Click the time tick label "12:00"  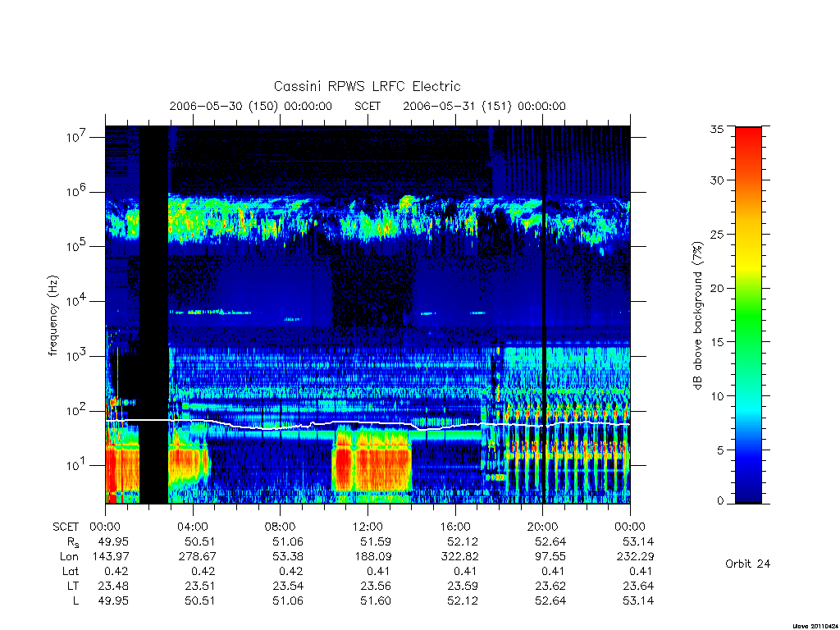coord(368,527)
